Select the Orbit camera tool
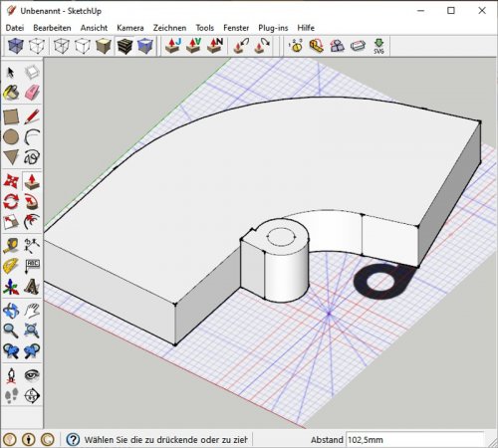 coord(11,311)
